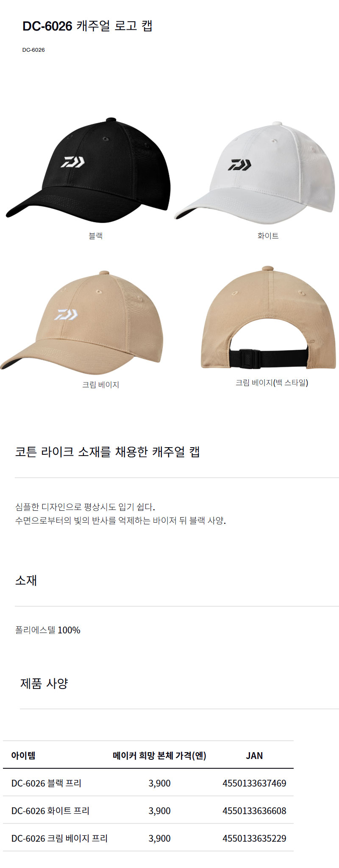Click the 메이커 희망 본체 가격(엔) column header
Image resolution: width=339 pixels, height=868 pixels.
tap(159, 756)
